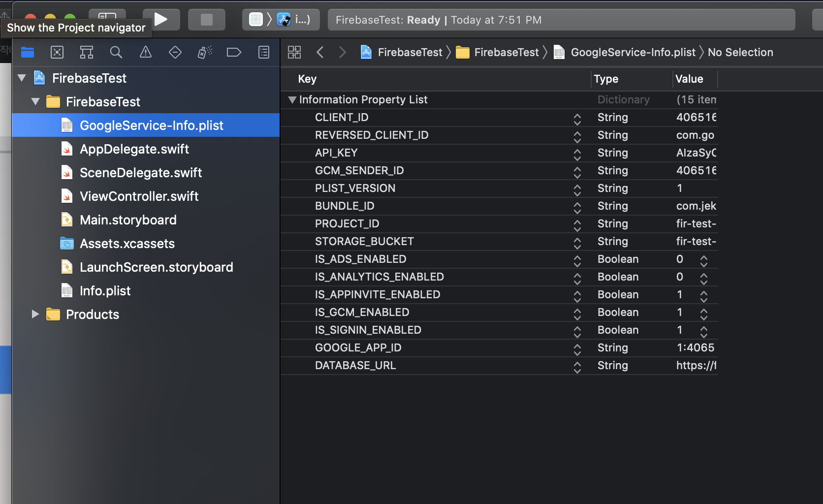The height and width of the screenshot is (504, 823).
Task: Select the STORAGE_BUCKET key row
Action: pos(499,241)
